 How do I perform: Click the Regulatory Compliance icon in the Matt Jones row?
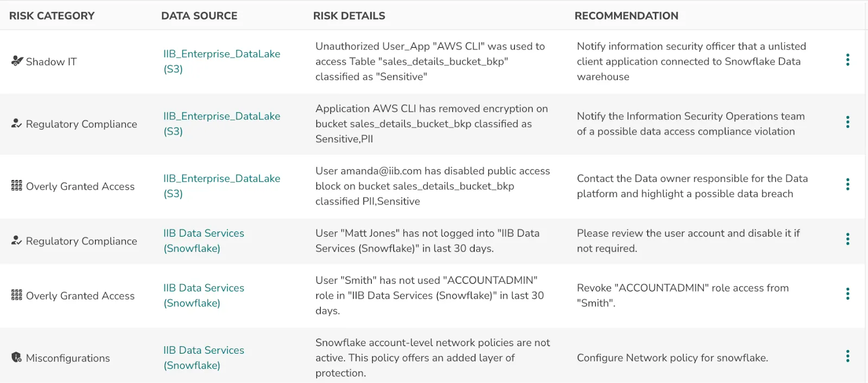pos(17,240)
